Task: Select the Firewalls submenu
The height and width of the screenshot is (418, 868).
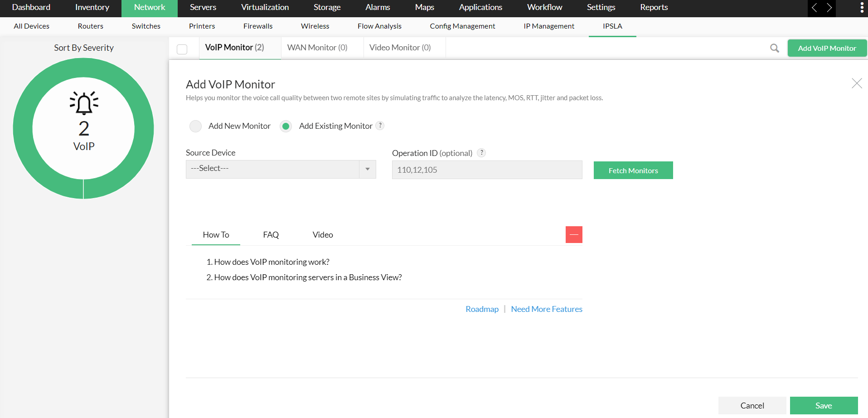Action: pos(258,26)
